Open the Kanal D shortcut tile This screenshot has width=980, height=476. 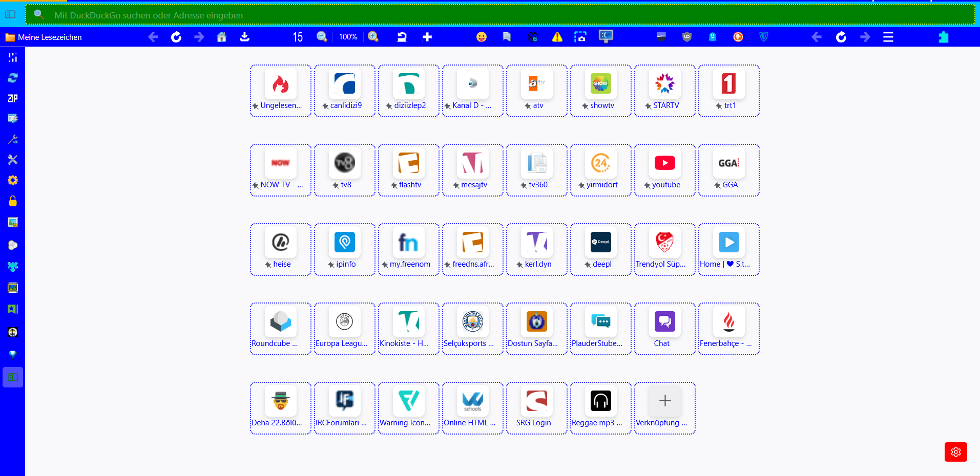[x=473, y=91]
